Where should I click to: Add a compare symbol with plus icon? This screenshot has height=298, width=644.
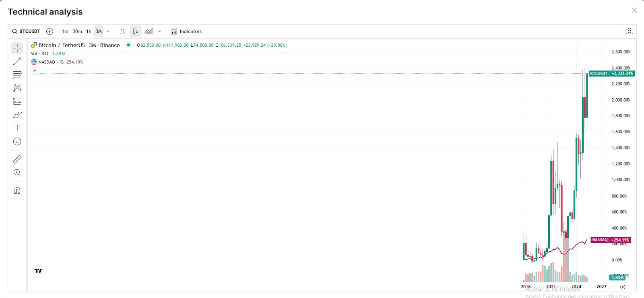coord(50,31)
